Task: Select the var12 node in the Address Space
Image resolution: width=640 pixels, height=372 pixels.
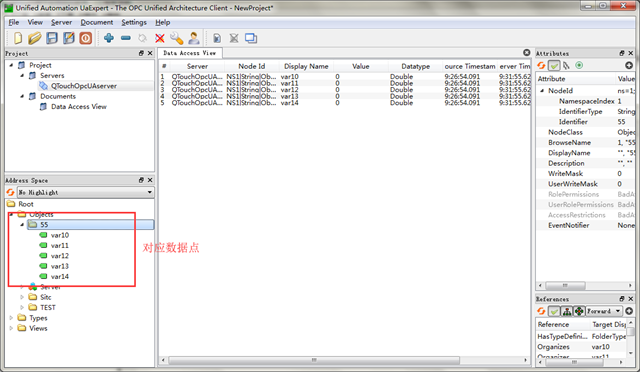Action: pos(60,256)
